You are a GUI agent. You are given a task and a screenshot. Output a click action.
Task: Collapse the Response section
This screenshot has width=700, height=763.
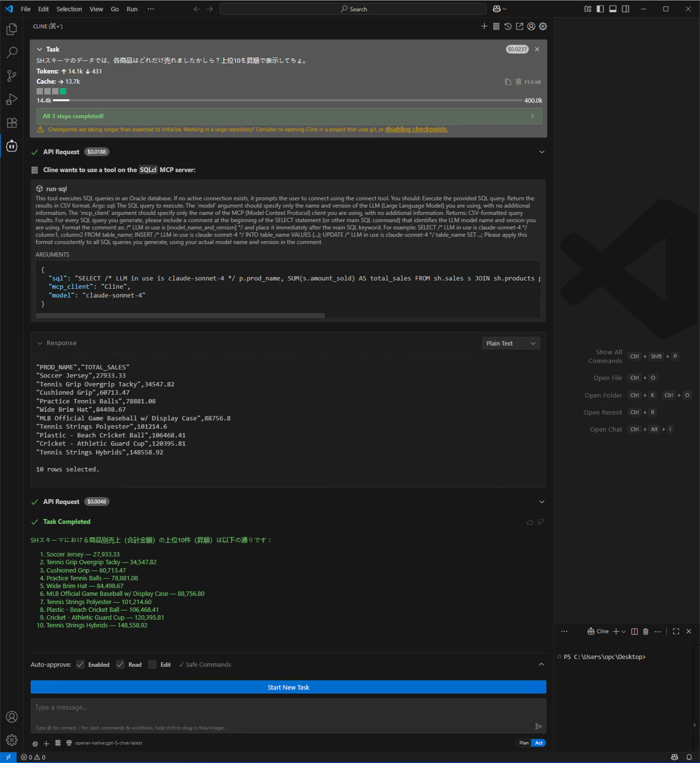(x=40, y=343)
